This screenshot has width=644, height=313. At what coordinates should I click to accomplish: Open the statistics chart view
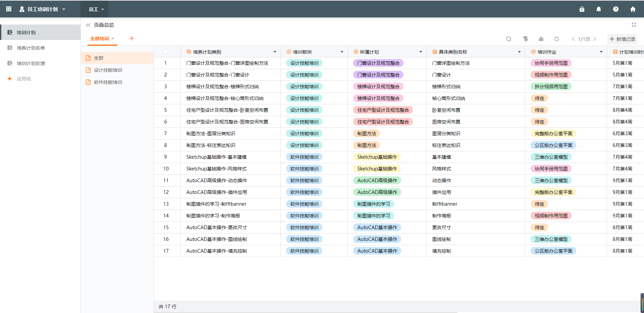click(541, 39)
